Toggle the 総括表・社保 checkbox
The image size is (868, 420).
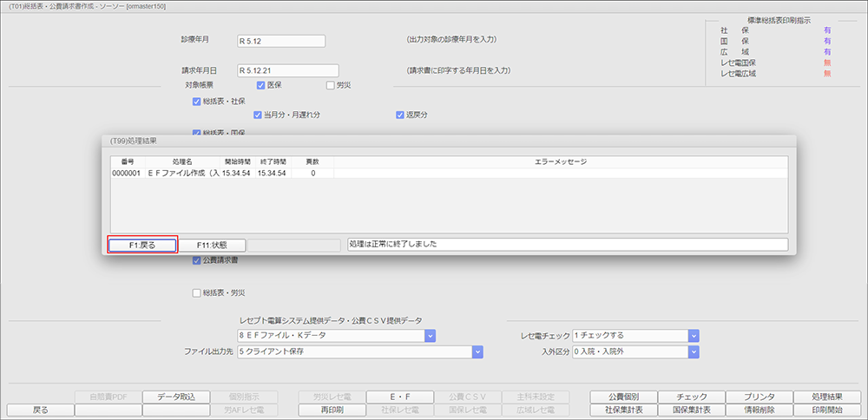(196, 102)
